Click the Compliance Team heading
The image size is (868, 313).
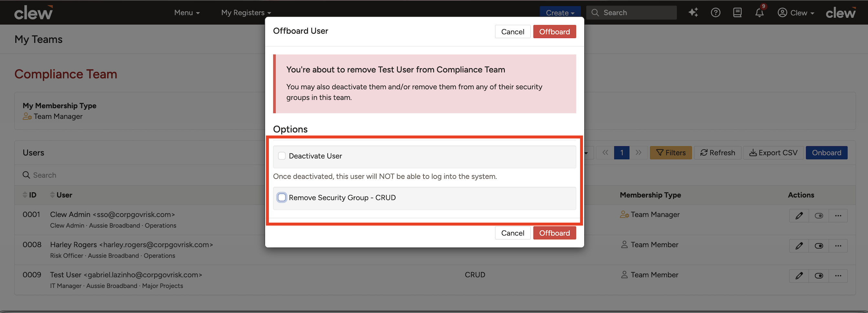click(66, 74)
